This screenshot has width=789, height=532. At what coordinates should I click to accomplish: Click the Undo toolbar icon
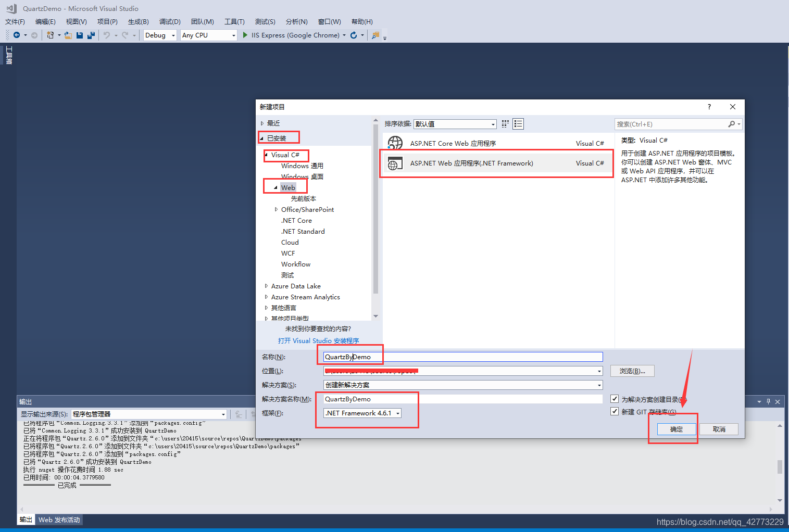coord(107,35)
